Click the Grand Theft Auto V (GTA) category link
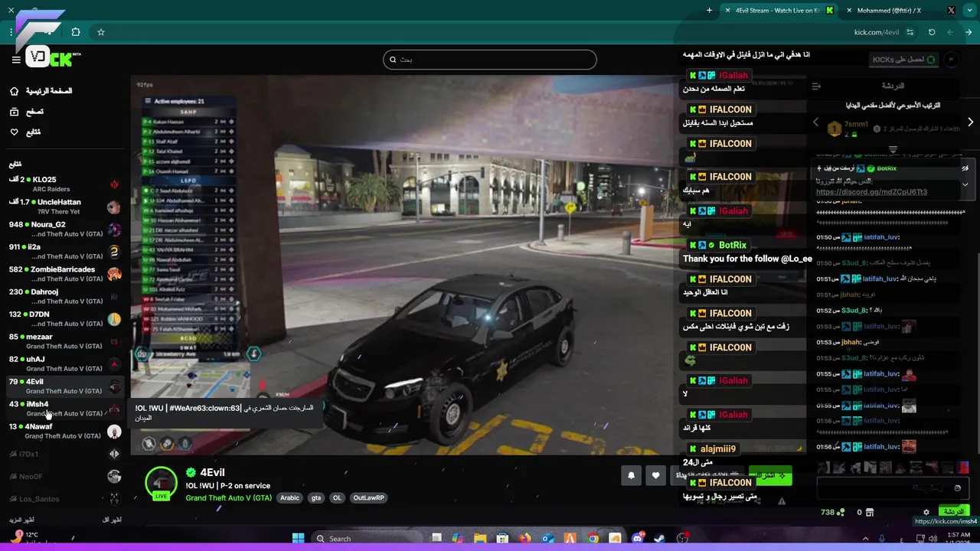Image resolution: width=980 pixels, height=551 pixels. coord(228,497)
